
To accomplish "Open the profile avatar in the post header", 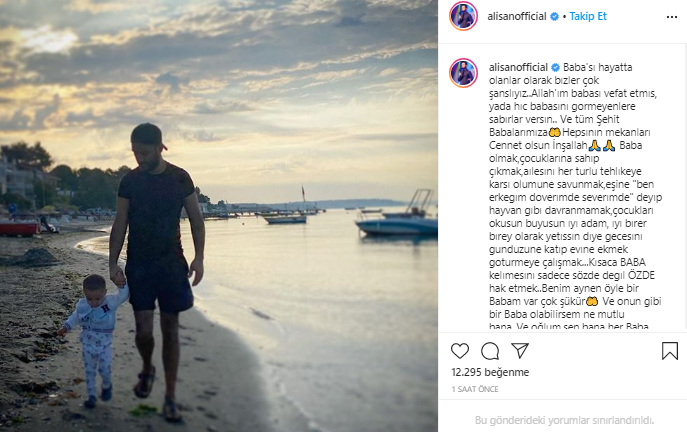I will (x=462, y=16).
